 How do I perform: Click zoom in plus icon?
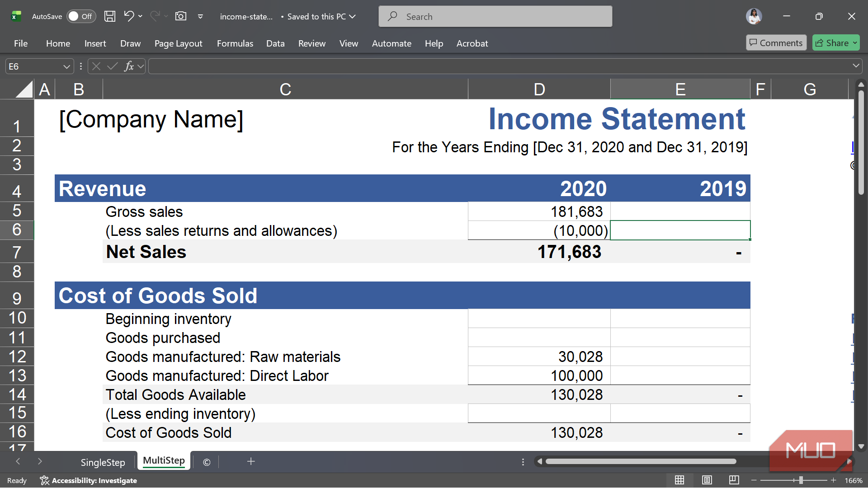(x=834, y=480)
